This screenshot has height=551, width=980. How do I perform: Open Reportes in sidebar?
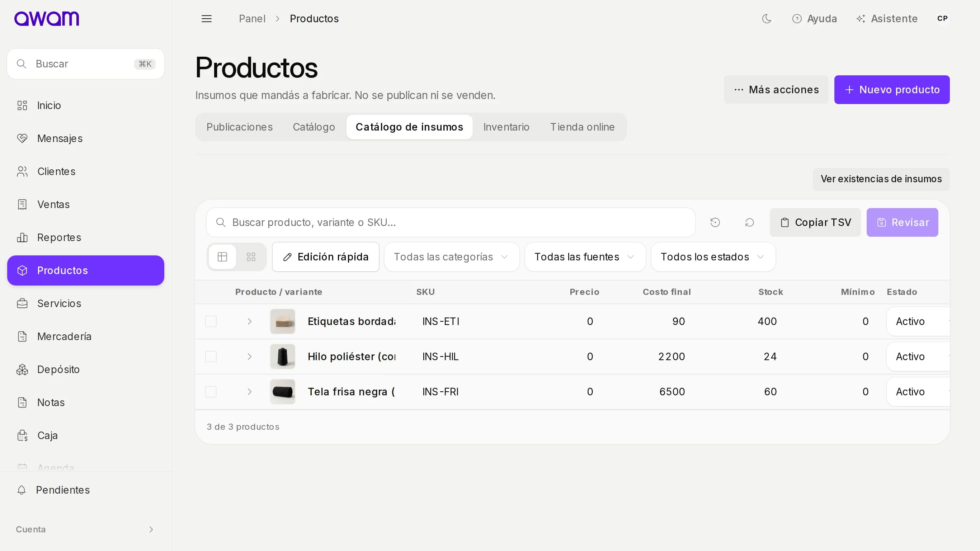coord(86,237)
